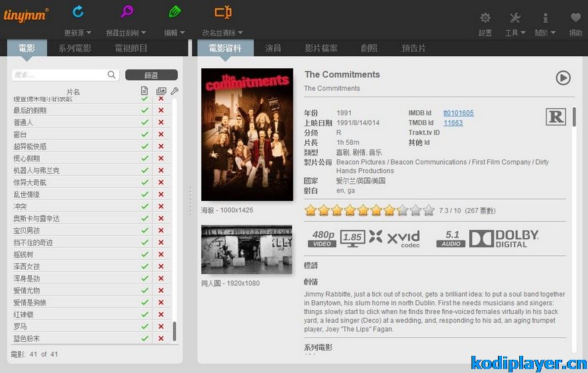Open column settings wrench icon

point(174,91)
